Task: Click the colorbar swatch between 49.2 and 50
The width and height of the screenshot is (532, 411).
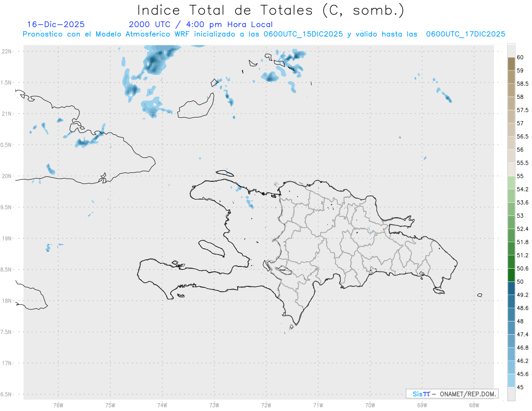Action: pyautogui.click(x=511, y=288)
